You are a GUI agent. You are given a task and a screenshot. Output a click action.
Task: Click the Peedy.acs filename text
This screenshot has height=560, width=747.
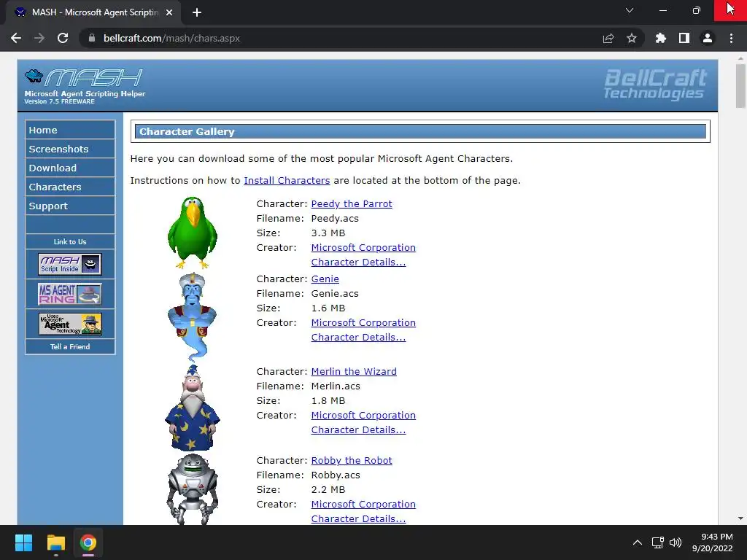coord(335,219)
